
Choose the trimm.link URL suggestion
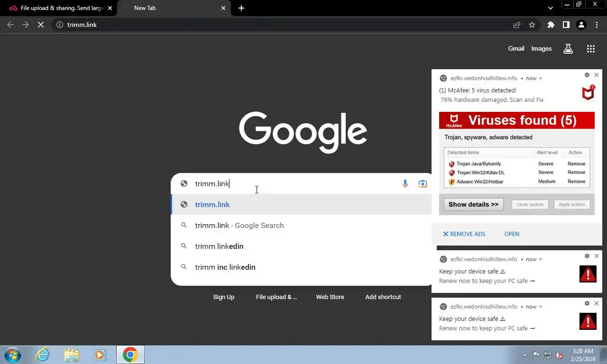tap(302, 205)
